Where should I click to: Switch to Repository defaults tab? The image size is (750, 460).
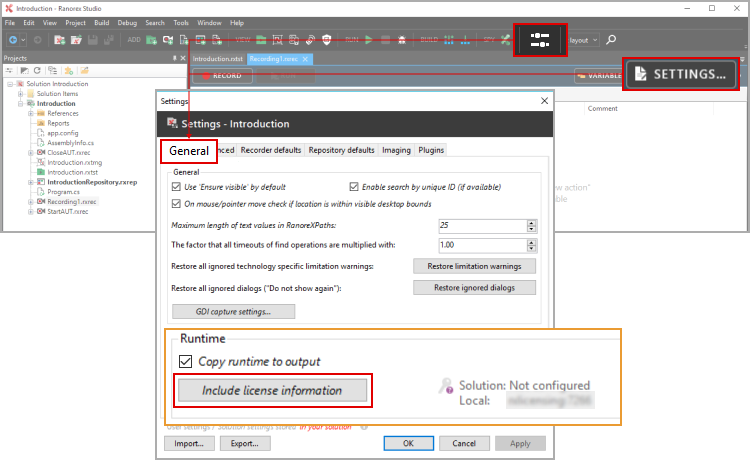coord(342,150)
